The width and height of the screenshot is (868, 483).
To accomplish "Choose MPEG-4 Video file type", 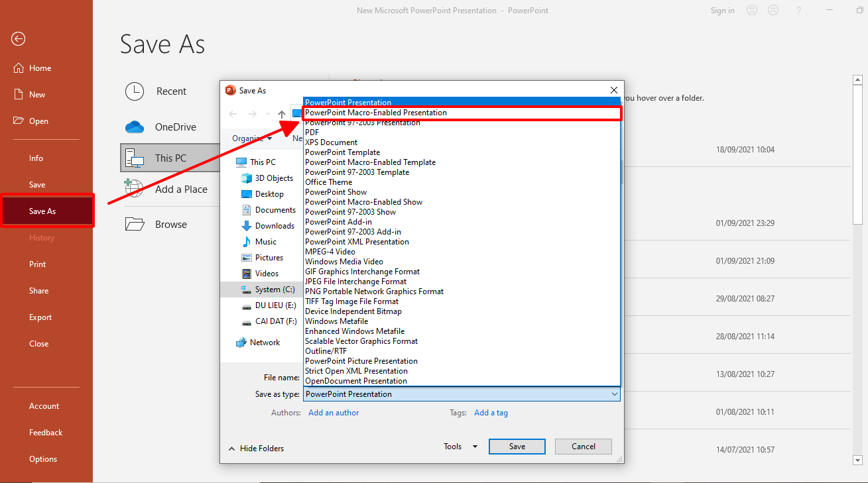I will pyautogui.click(x=462, y=252).
